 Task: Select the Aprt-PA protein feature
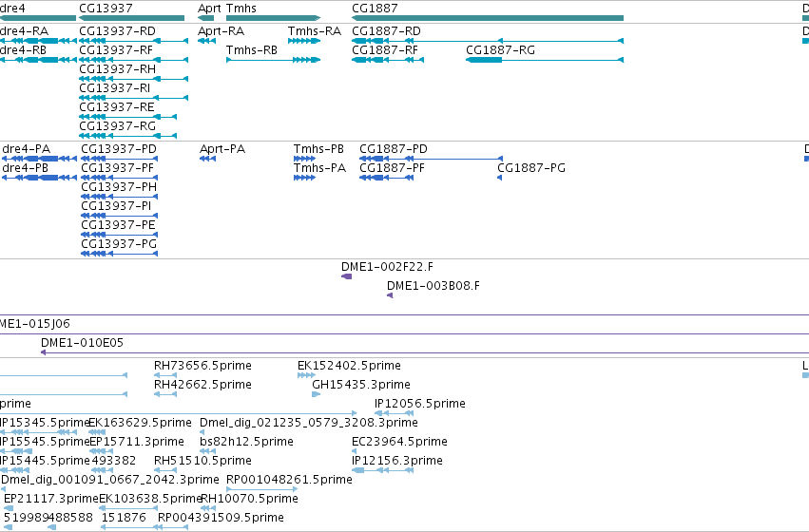208,159
